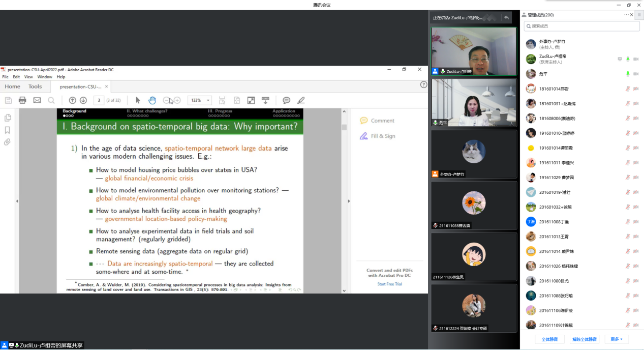Click the Start Free Trial link
This screenshot has width=644, height=350.
pos(388,284)
